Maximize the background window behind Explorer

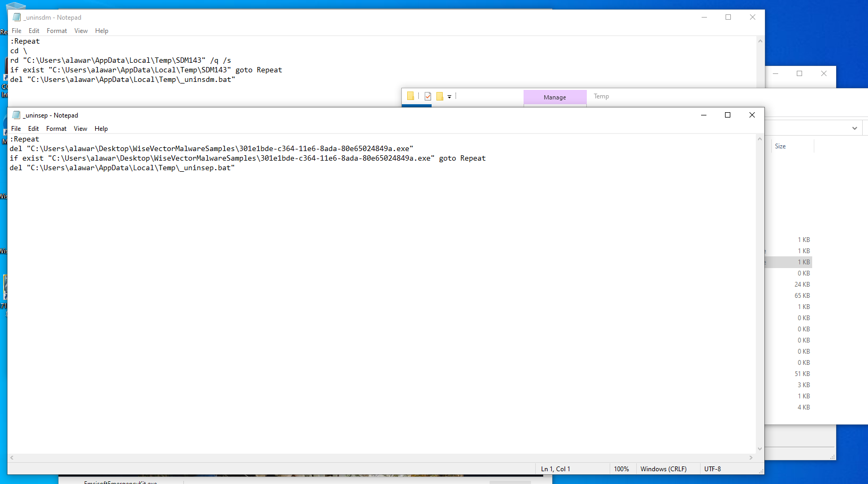[799, 73]
